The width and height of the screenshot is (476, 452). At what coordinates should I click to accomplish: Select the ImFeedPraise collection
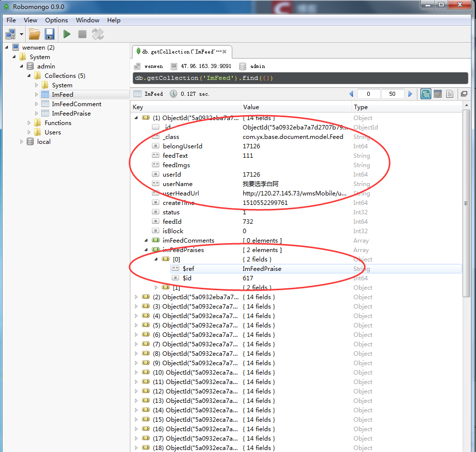click(x=71, y=114)
